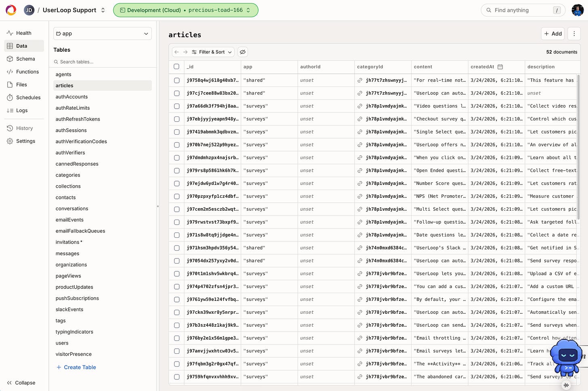Click the categoryId link icon for j97054dx257yxy2v0d
588x391 pixels.
[x=359, y=261]
